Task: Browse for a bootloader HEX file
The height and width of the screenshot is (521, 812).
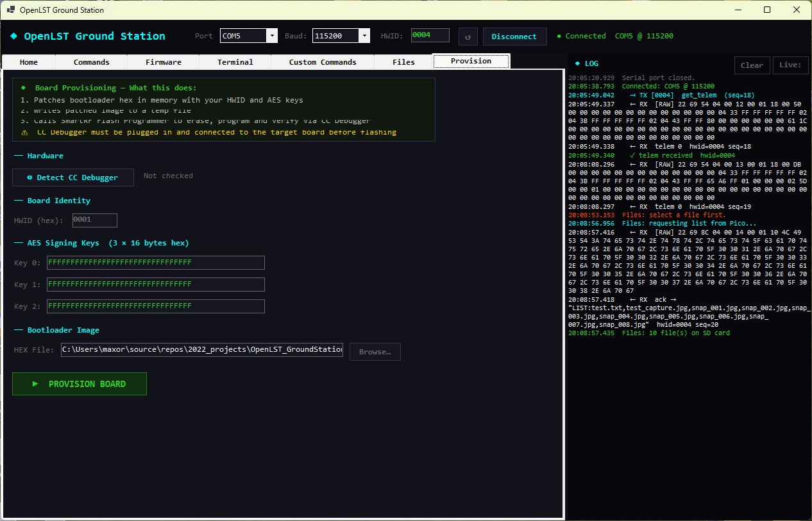Action: pos(375,352)
